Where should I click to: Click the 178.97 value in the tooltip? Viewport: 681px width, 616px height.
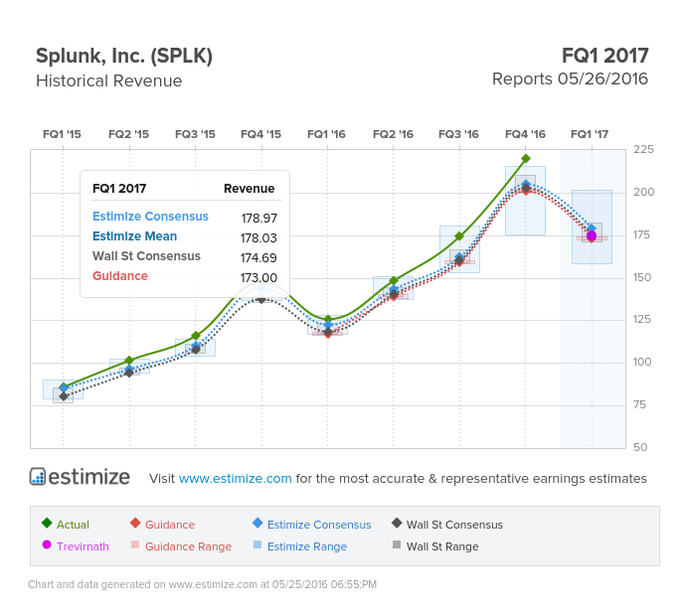pyautogui.click(x=258, y=218)
